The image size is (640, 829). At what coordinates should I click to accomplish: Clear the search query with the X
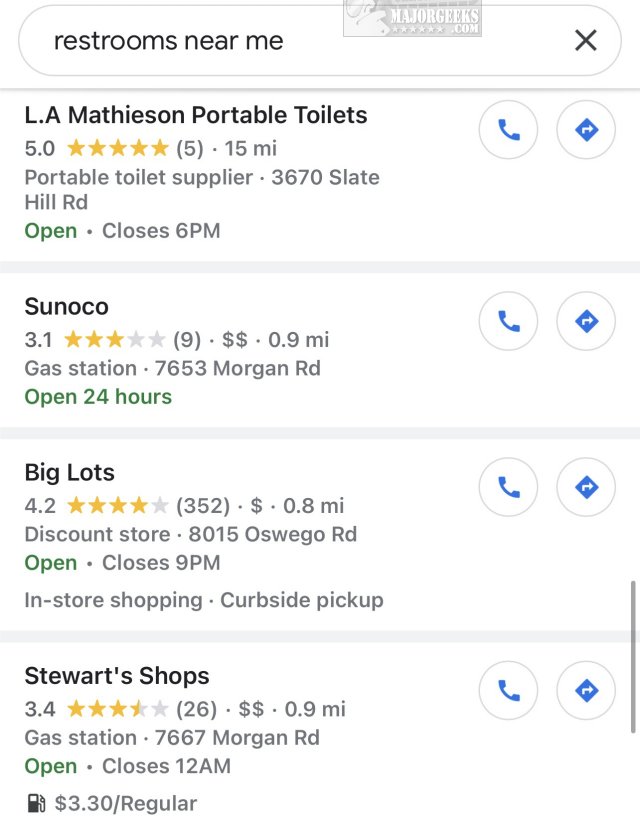pyautogui.click(x=586, y=40)
